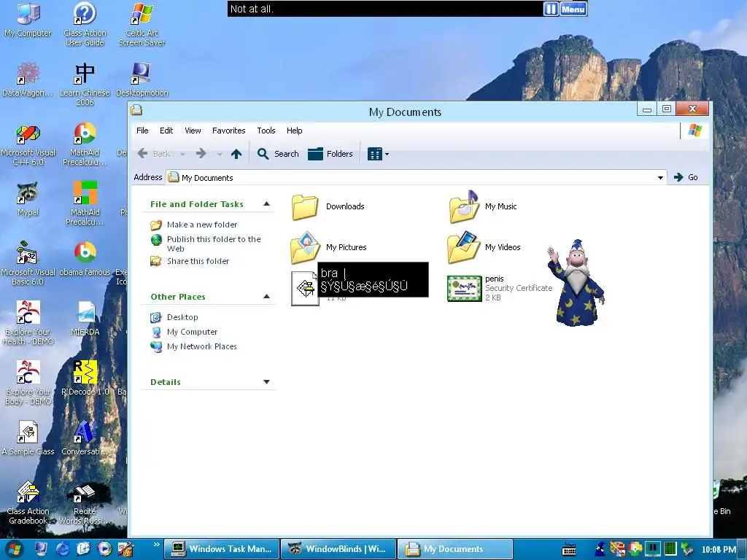Click Share this folder link
Screen dimensions: 747x560
pyautogui.click(x=198, y=261)
